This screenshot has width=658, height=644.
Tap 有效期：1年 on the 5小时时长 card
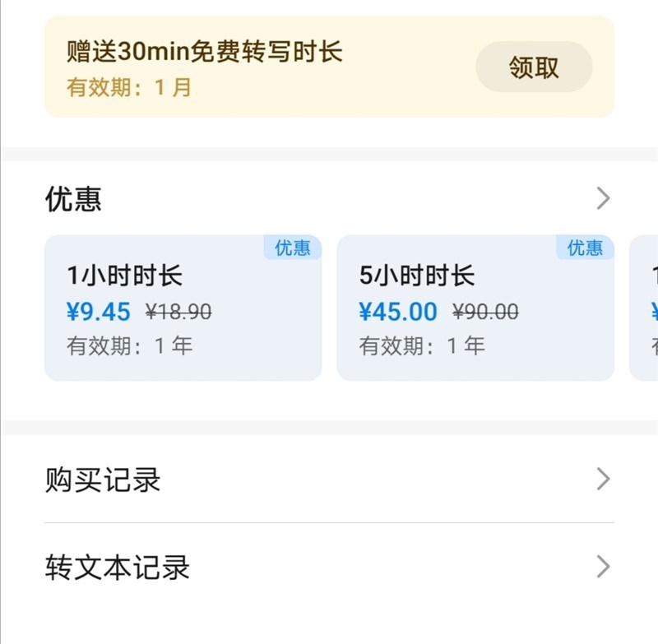(x=422, y=345)
